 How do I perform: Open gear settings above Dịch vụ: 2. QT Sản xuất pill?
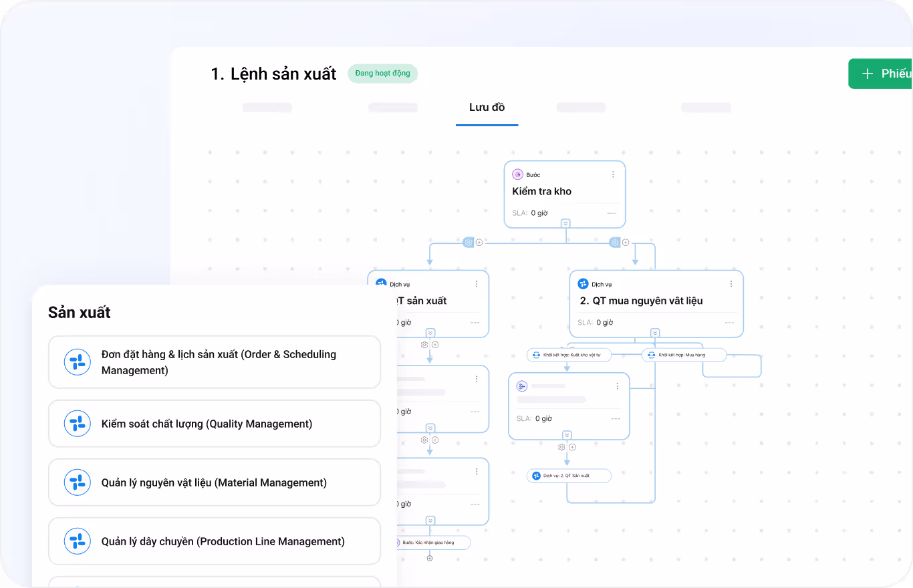coord(561,447)
